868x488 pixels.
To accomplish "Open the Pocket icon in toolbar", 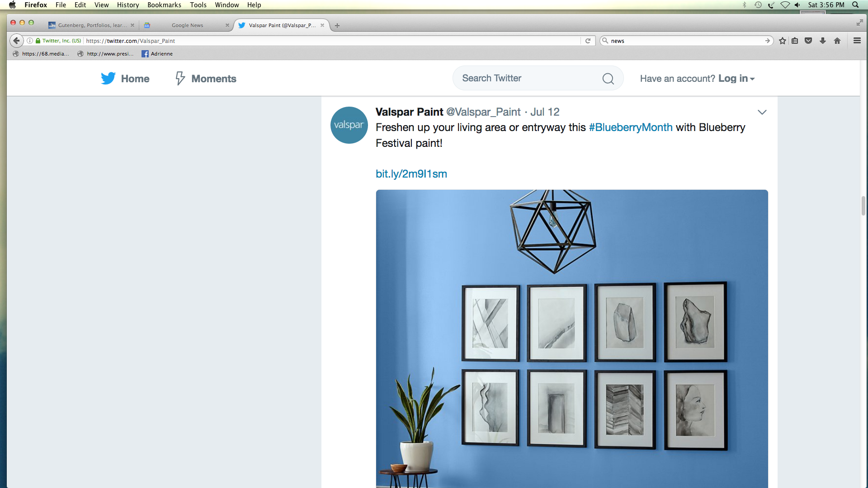I will [809, 41].
